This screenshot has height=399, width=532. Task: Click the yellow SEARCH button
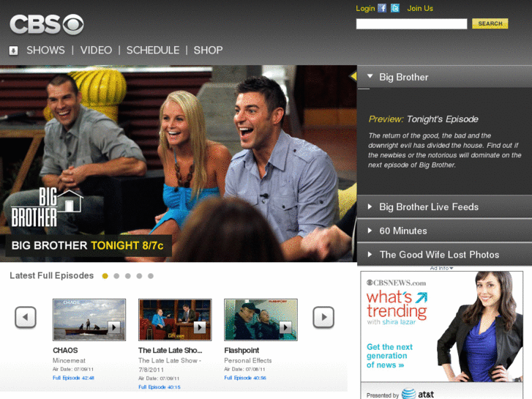tap(490, 23)
